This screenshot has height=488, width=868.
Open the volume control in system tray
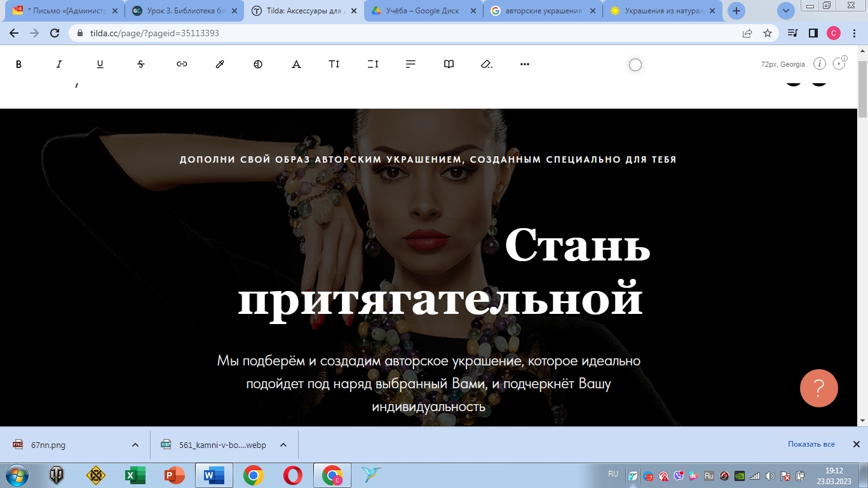click(770, 475)
